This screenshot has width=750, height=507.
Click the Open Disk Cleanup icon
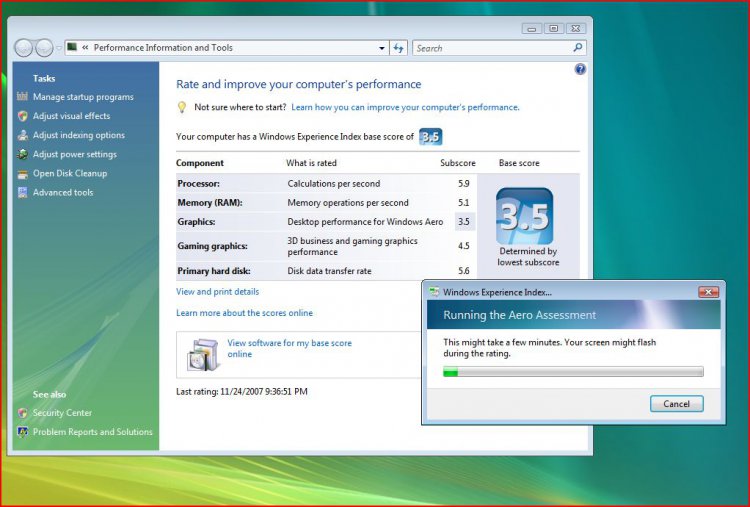[22, 174]
